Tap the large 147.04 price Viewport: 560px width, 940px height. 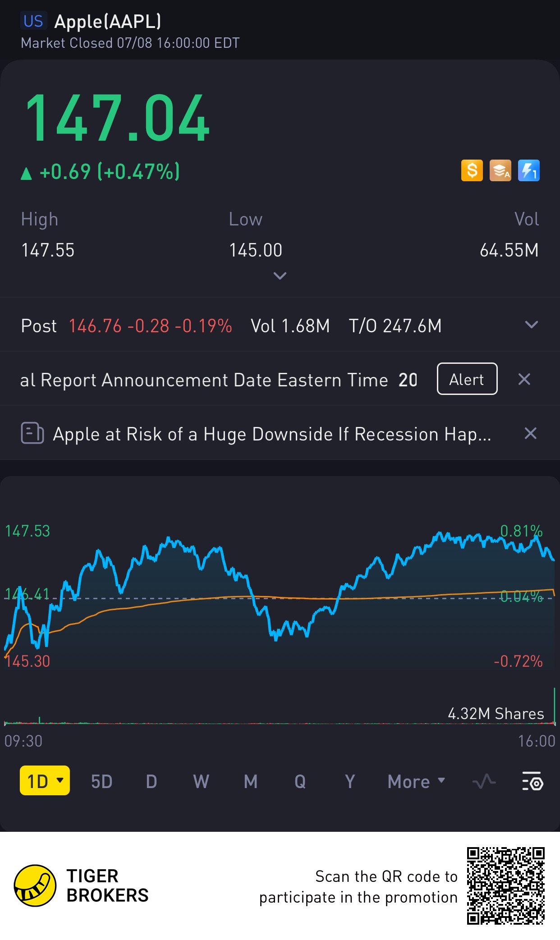pyautogui.click(x=117, y=118)
